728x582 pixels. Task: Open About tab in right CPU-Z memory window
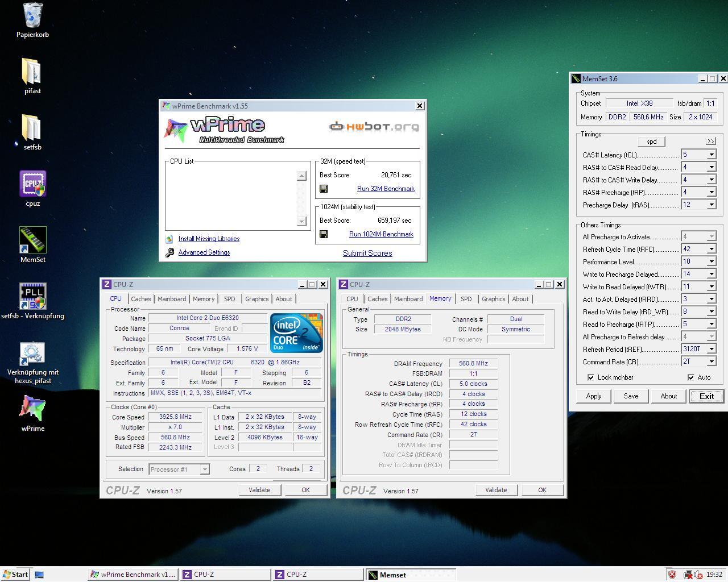pos(520,299)
